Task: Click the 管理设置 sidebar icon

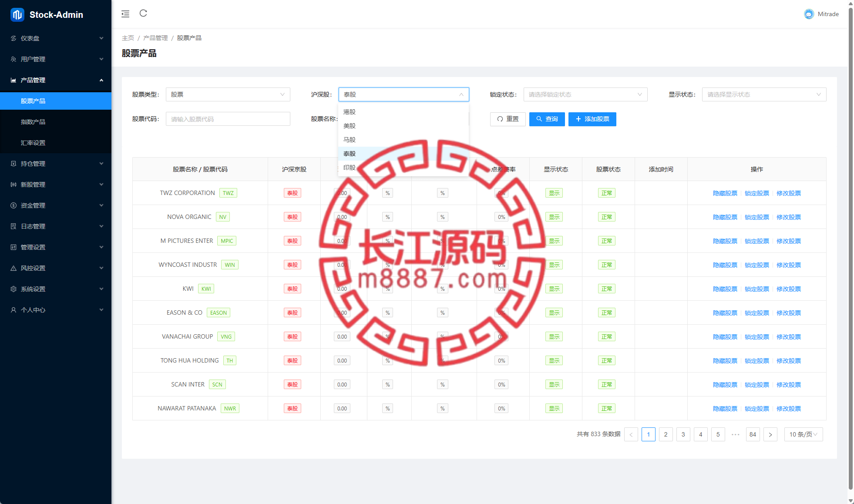Action: (x=13, y=247)
